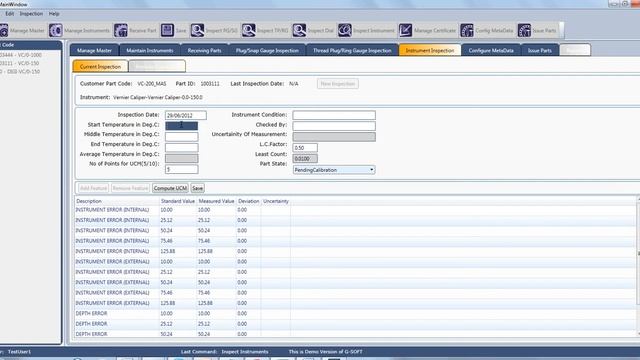The width and height of the screenshot is (640, 360).
Task: Click the Issue Parts toolbar icon
Action: [524, 31]
